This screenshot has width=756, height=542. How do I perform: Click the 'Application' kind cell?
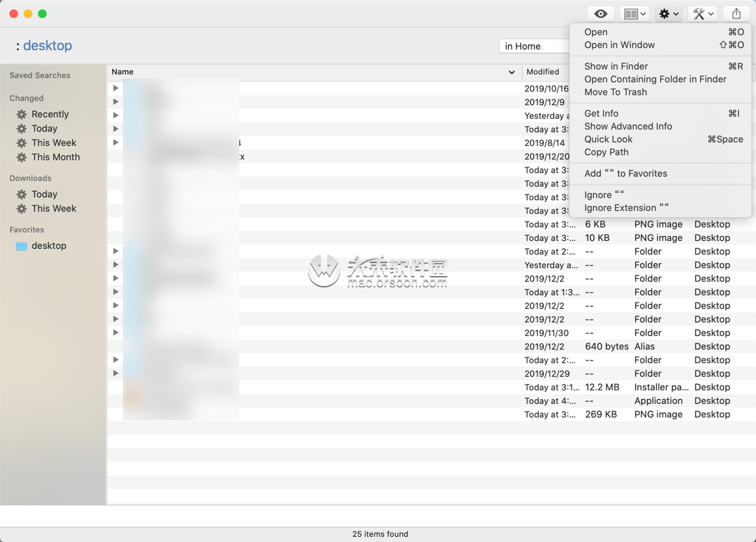click(658, 400)
